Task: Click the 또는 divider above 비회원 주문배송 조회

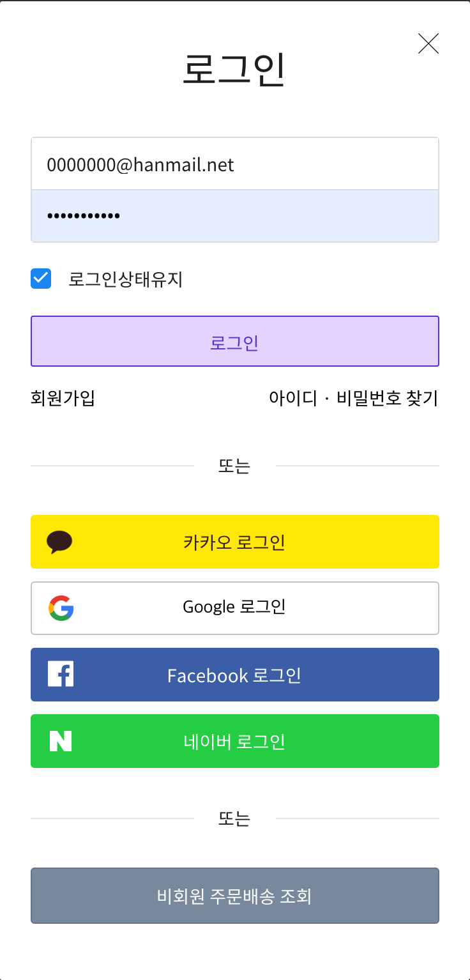Action: pyautogui.click(x=234, y=818)
